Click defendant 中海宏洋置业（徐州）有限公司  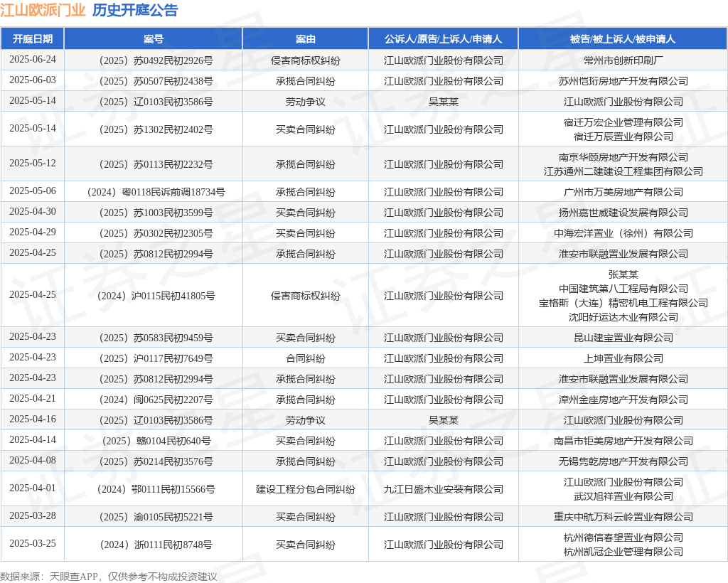click(x=623, y=233)
